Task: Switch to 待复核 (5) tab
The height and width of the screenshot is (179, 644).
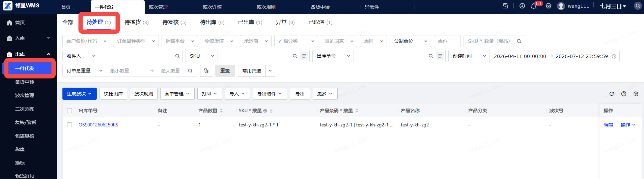Action: pos(174,22)
